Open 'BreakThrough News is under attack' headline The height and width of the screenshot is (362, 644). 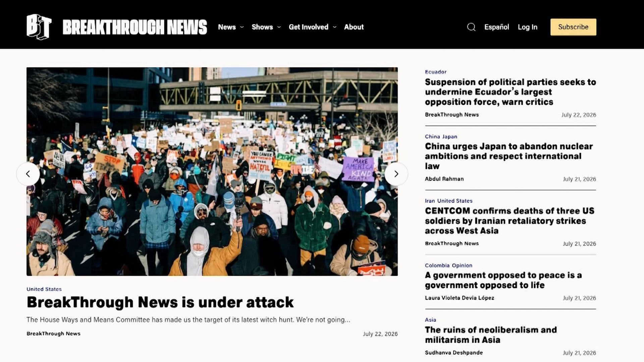160,302
